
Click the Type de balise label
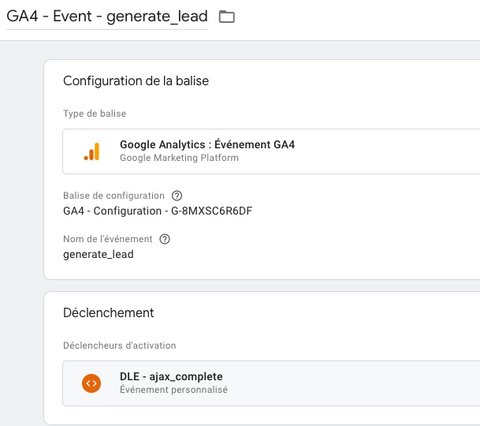[x=95, y=114]
